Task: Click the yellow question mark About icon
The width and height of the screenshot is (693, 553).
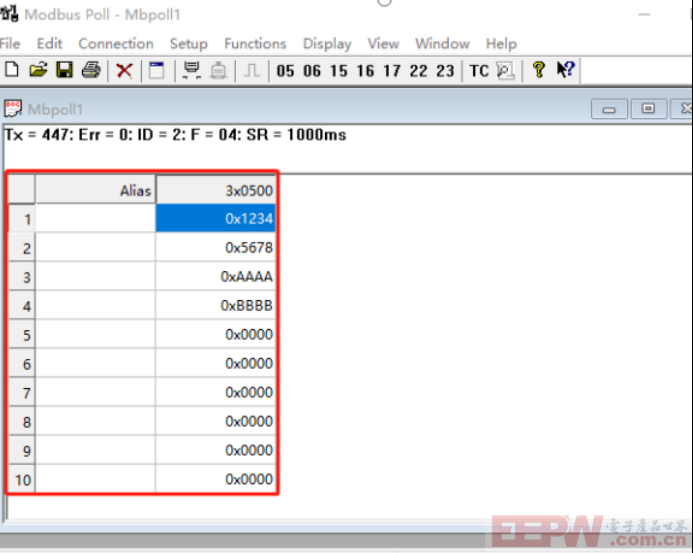Action: (539, 70)
